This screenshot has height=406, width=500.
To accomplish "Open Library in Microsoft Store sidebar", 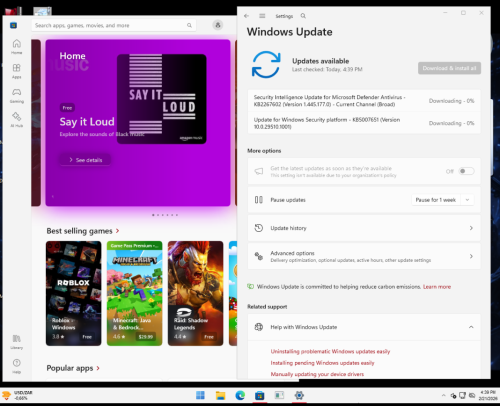I will click(17, 342).
